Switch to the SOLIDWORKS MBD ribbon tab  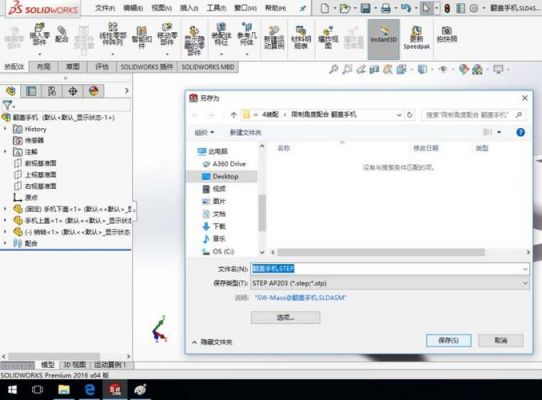[x=208, y=67]
